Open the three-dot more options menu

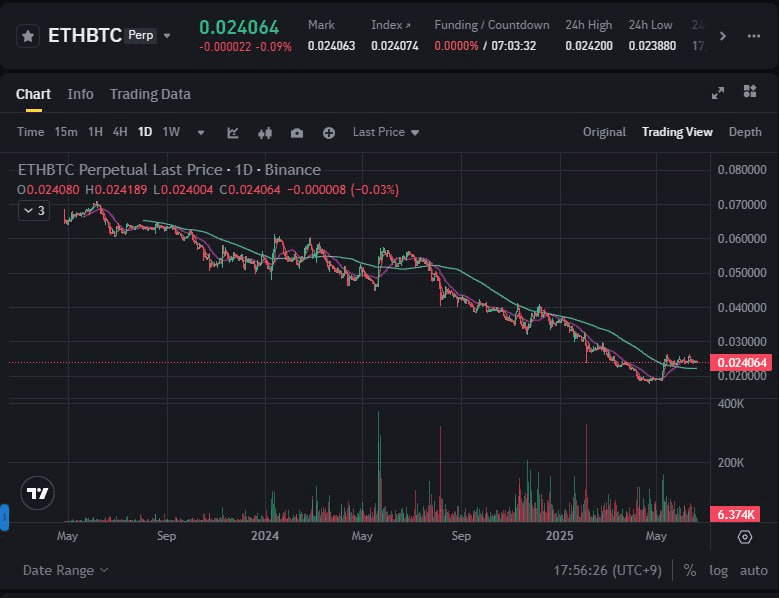point(754,36)
